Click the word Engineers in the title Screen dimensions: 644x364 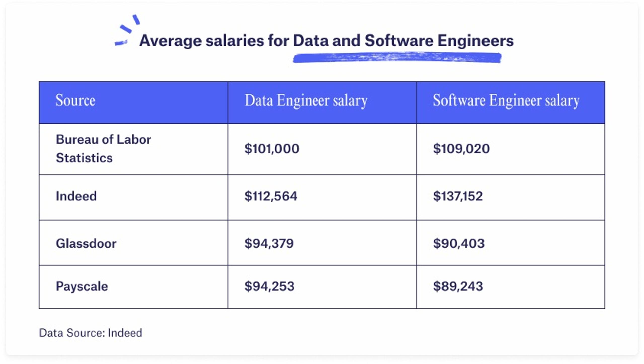[x=476, y=41]
